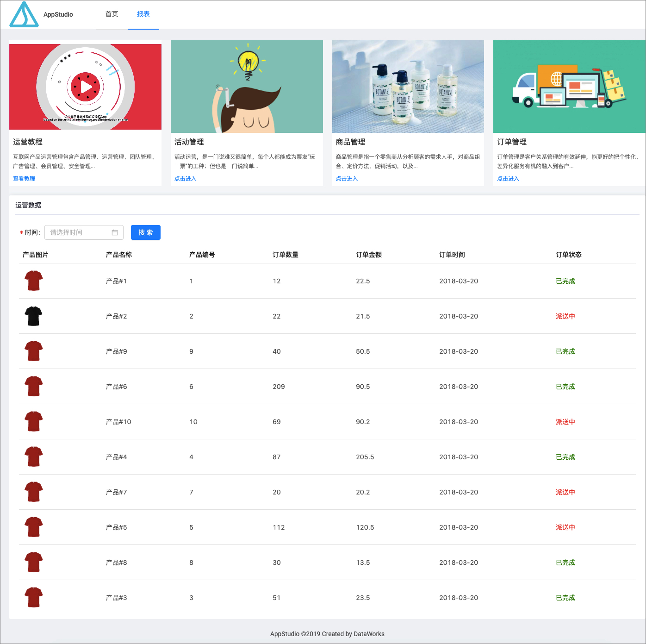Select the 产品#10 table row

coord(327,422)
